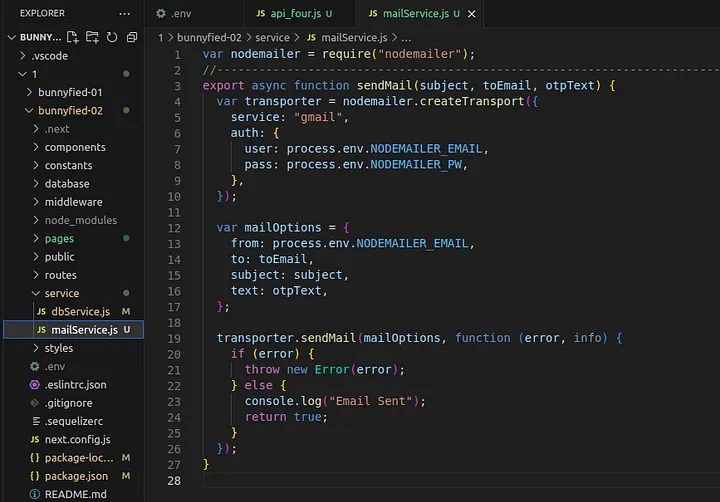Screen dimensions: 720x502
Task: Expand the constants folder
Action: (x=36, y=165)
